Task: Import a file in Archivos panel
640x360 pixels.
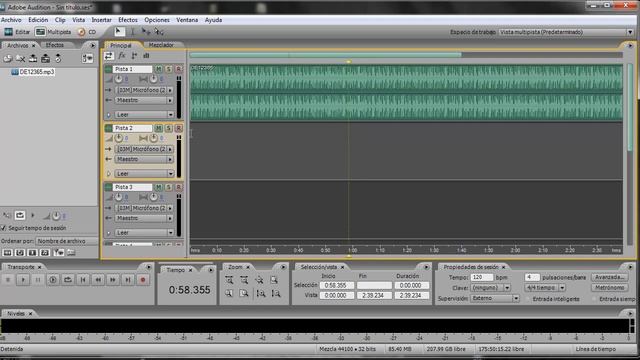Action: click(7, 59)
